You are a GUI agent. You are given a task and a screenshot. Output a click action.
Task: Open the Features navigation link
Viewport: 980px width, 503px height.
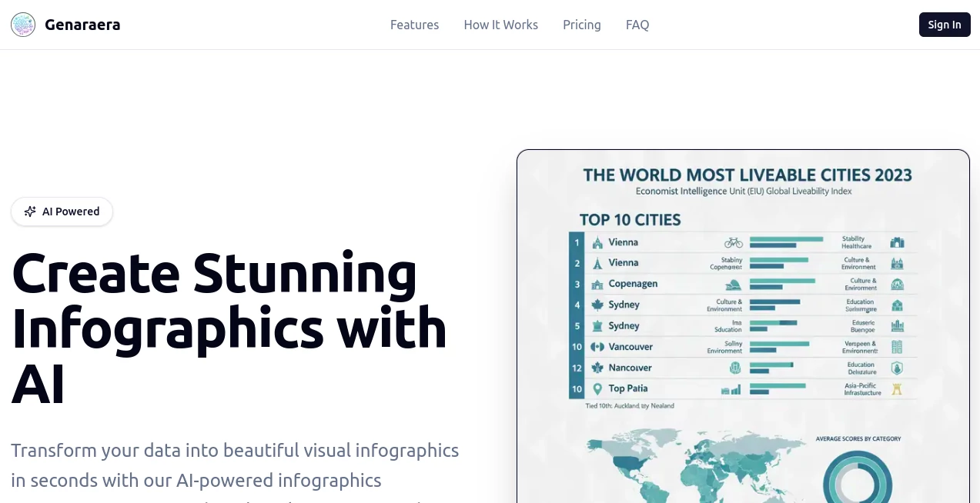coord(414,25)
